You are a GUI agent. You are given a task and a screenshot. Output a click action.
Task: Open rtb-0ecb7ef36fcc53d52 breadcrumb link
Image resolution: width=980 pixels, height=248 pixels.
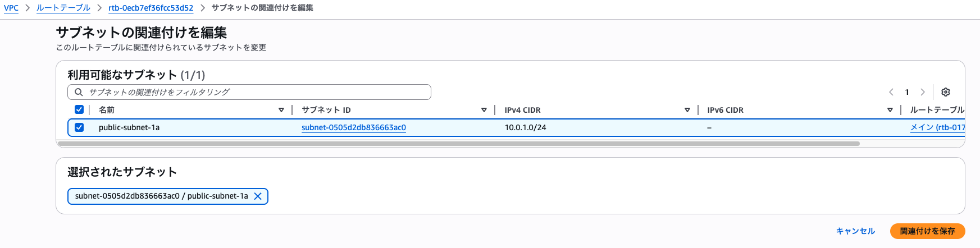click(151, 8)
